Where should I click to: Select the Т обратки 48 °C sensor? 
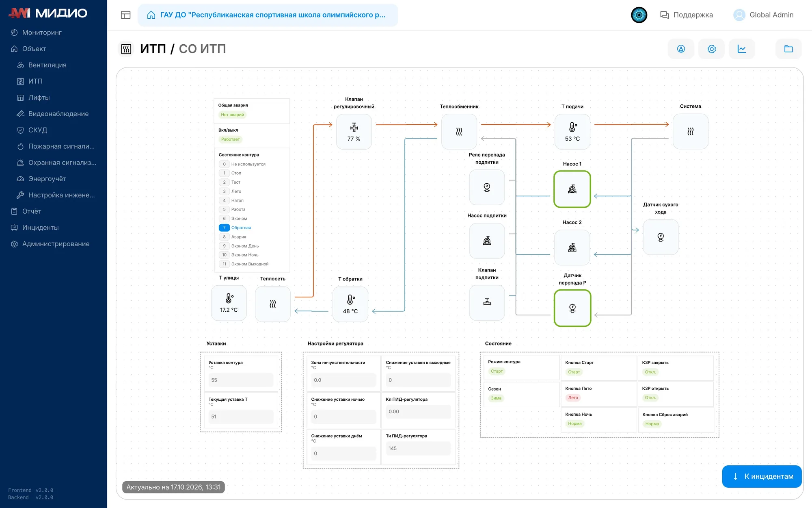(x=350, y=304)
